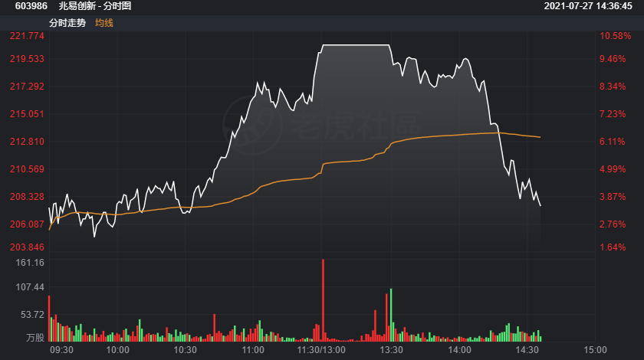Click price axis label 210.569
644x360 pixels.
pyautogui.click(x=27, y=169)
